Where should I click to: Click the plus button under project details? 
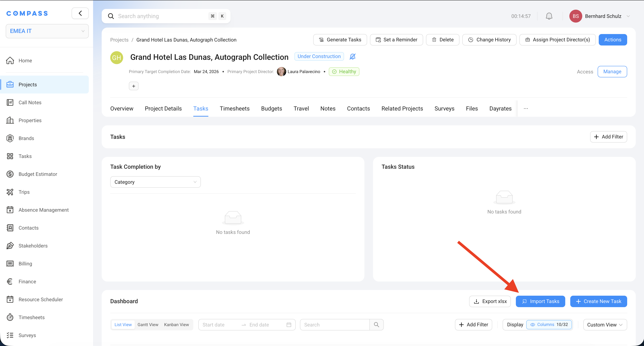[x=134, y=86]
